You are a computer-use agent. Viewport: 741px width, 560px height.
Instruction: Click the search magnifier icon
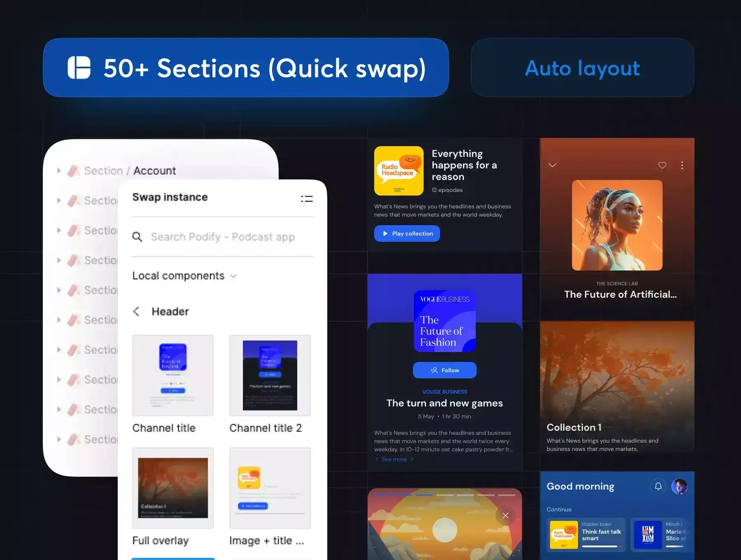pos(137,237)
